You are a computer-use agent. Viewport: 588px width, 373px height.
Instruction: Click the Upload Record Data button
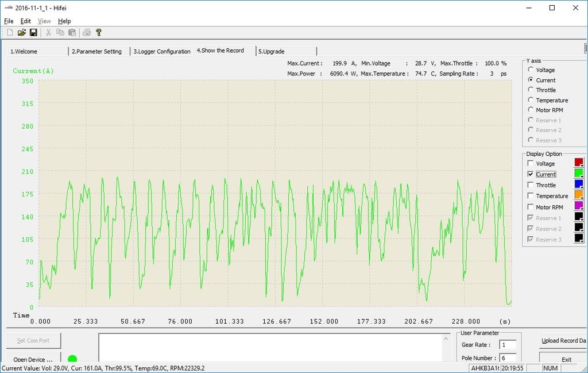pos(563,341)
